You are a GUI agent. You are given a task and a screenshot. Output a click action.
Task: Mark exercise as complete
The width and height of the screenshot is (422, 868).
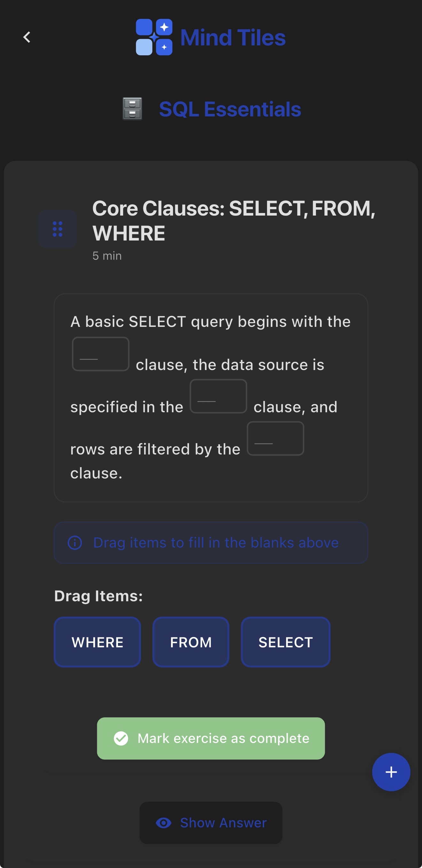click(211, 738)
